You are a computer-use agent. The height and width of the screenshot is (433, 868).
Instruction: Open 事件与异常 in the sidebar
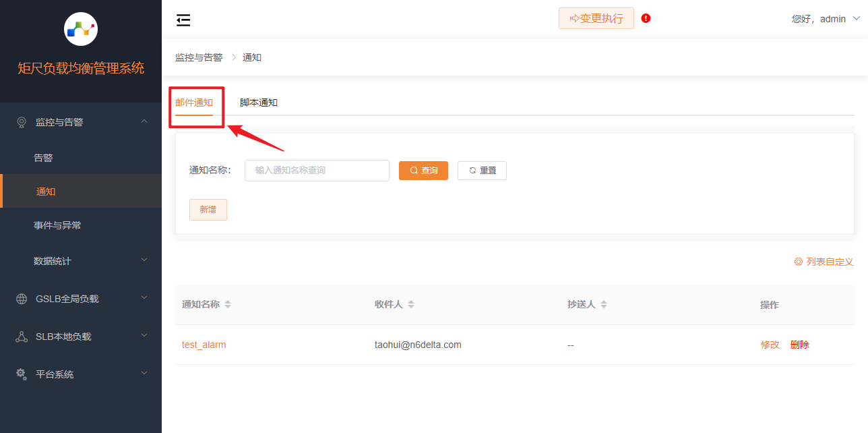(x=57, y=225)
